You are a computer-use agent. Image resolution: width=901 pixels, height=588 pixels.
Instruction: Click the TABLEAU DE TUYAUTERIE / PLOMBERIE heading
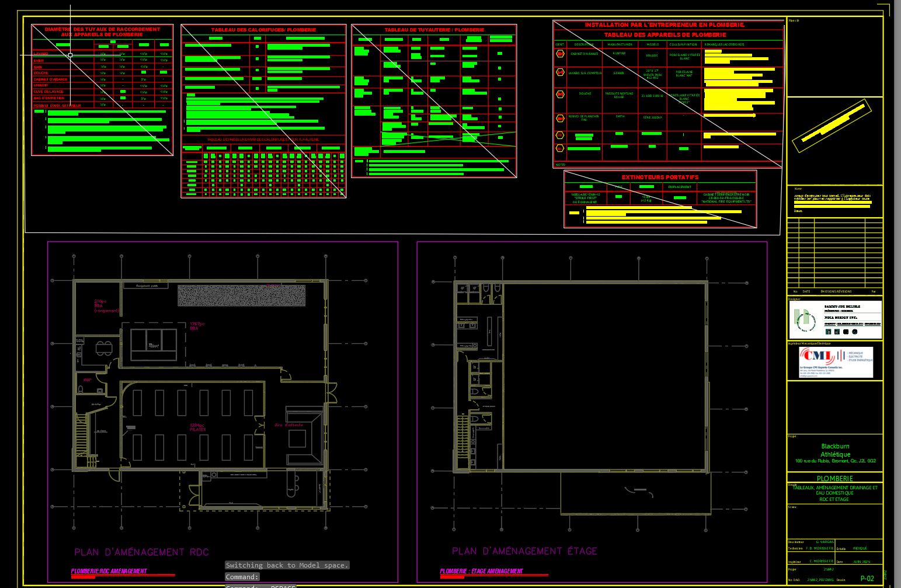pyautogui.click(x=434, y=30)
